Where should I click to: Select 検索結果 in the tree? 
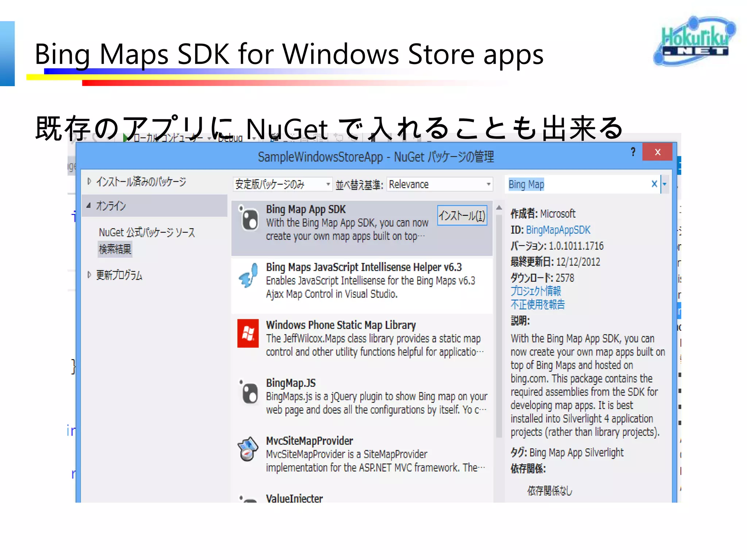point(115,249)
